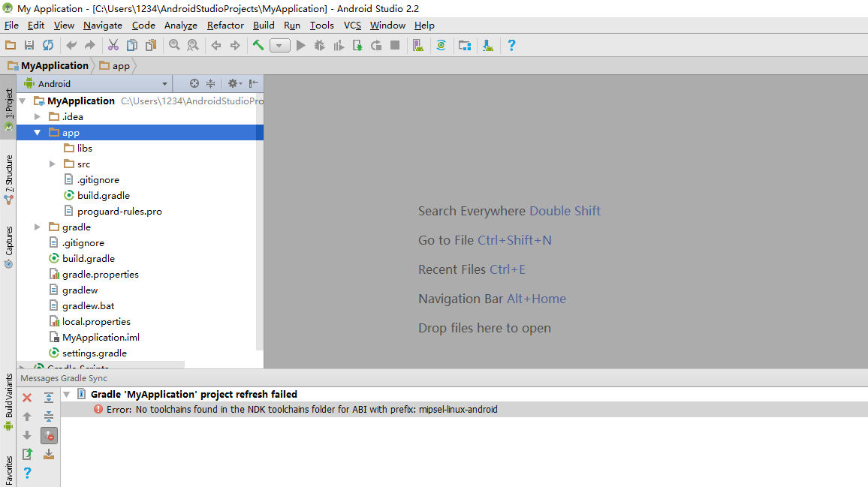Click Attach debugger to Android process

click(x=357, y=45)
